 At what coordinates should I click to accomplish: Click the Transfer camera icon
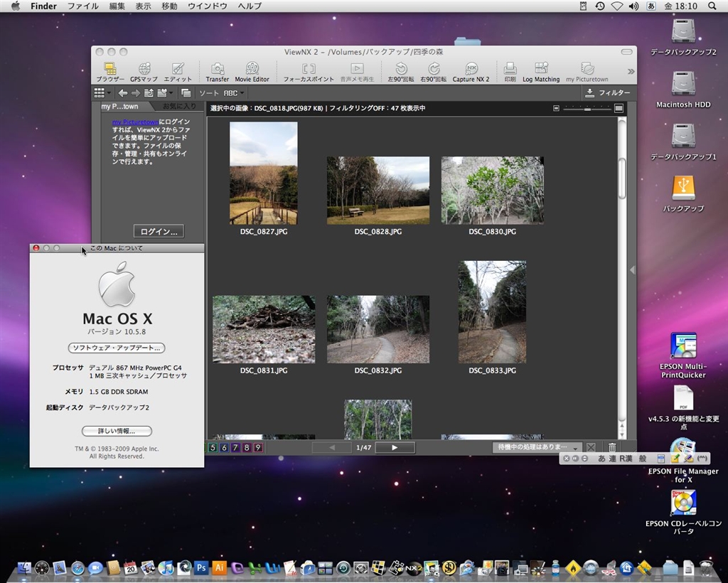[x=218, y=70]
